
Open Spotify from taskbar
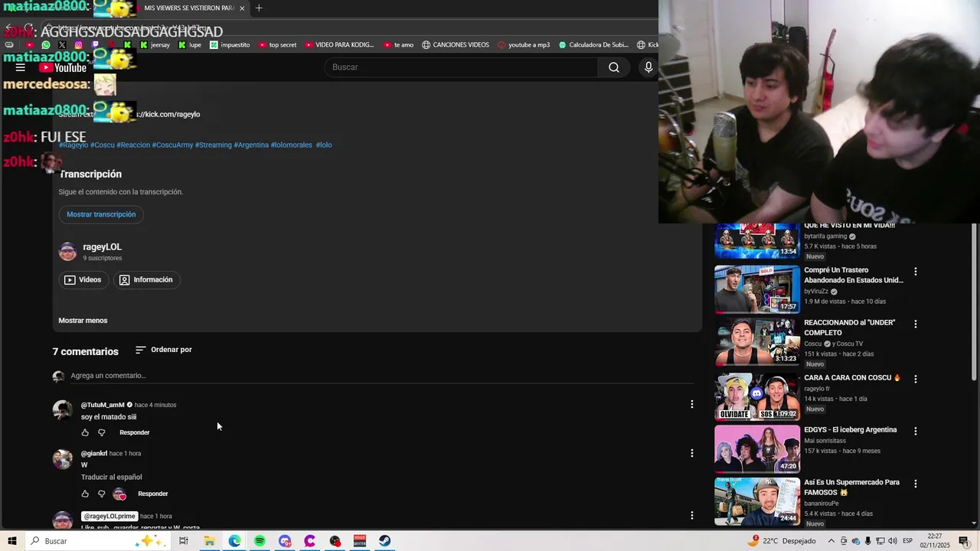point(260,541)
